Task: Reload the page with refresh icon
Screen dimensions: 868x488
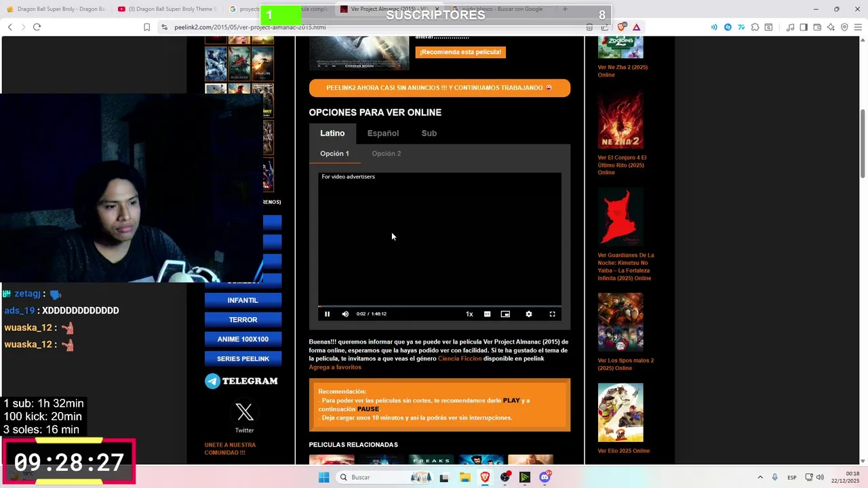Action: point(37,27)
